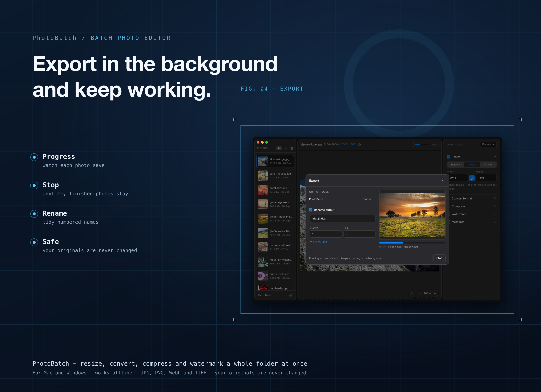Switch resize mode to Percent
541x392 pixels.
[455, 165]
